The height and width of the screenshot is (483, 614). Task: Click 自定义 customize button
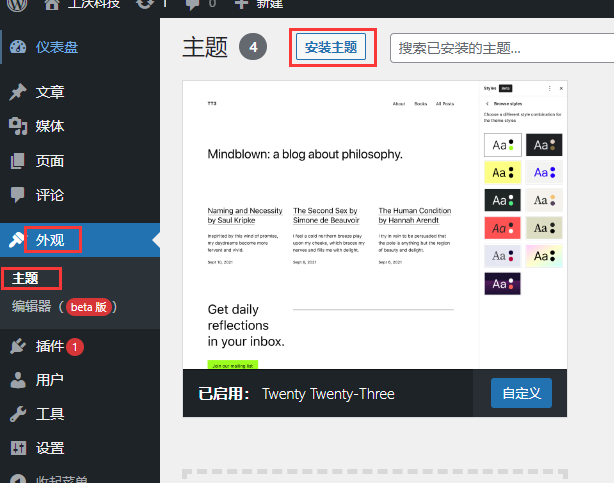click(x=522, y=393)
